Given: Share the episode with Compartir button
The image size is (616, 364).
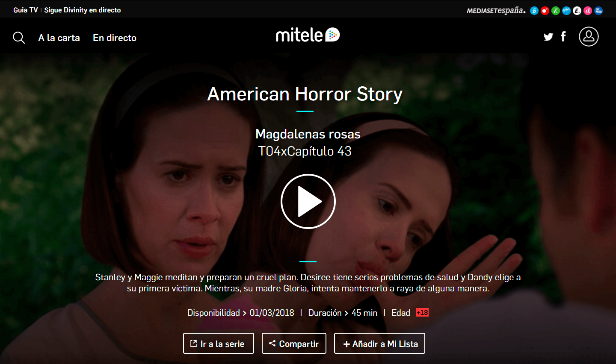Looking at the screenshot, I should [294, 343].
